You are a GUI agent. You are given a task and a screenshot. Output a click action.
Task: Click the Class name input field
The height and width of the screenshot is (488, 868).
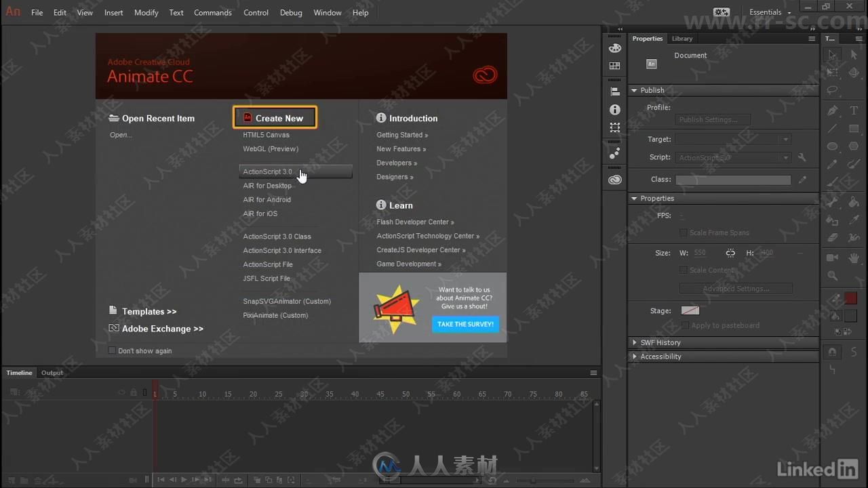point(733,180)
